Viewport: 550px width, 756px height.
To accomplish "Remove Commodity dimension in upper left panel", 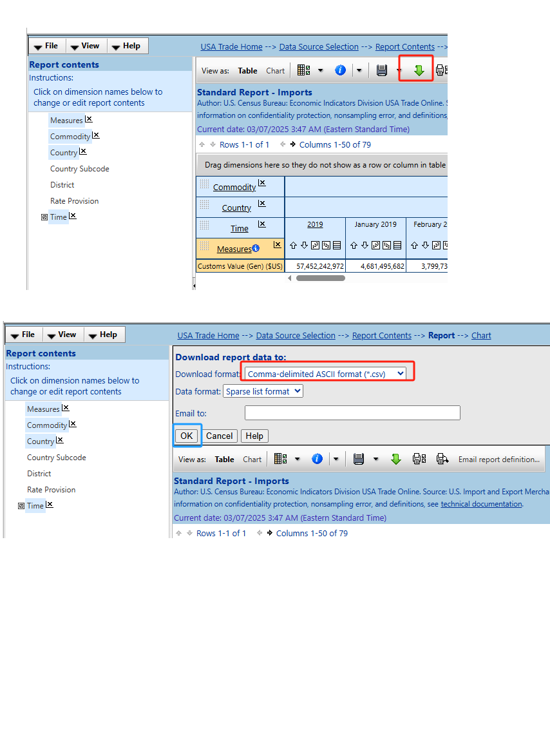I will 96,135.
